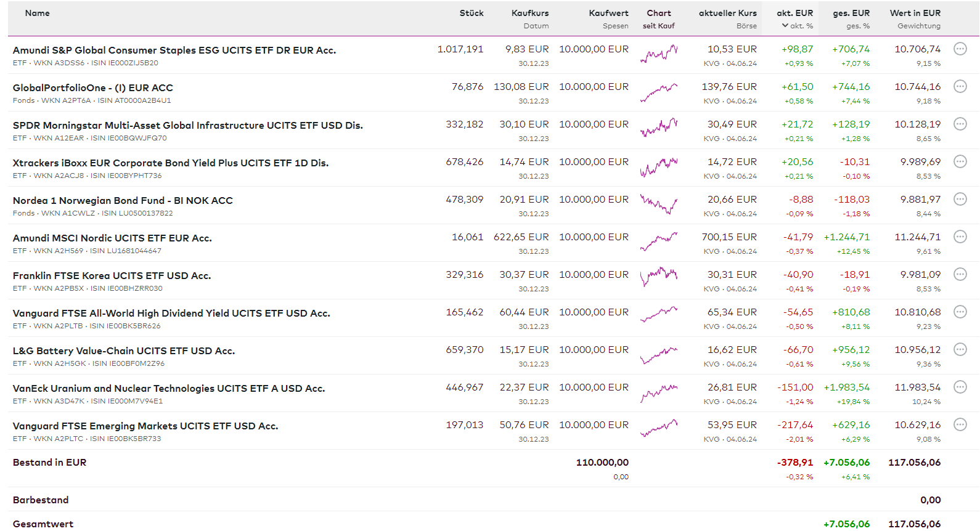Open more options for Amundi MSCI Nordic
980x531 pixels.
(x=960, y=237)
